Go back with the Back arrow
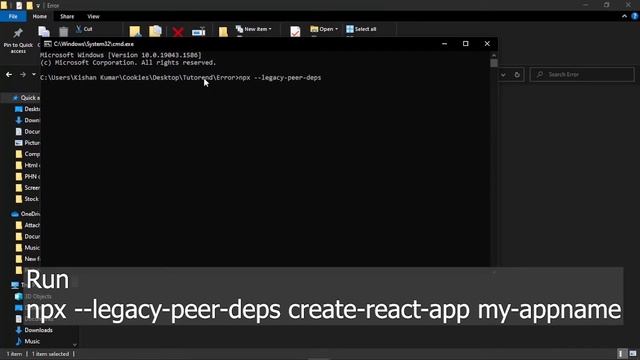This screenshot has width=640, height=360. 9,75
